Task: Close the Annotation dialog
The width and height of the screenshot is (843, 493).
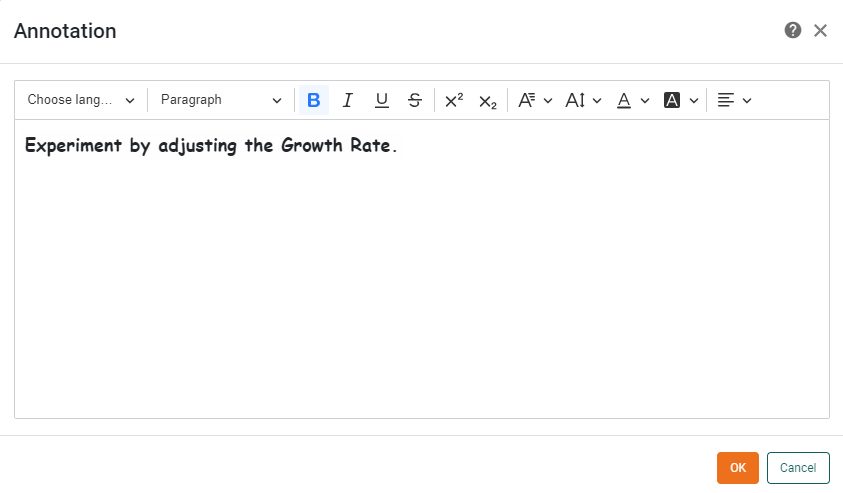Action: click(820, 31)
